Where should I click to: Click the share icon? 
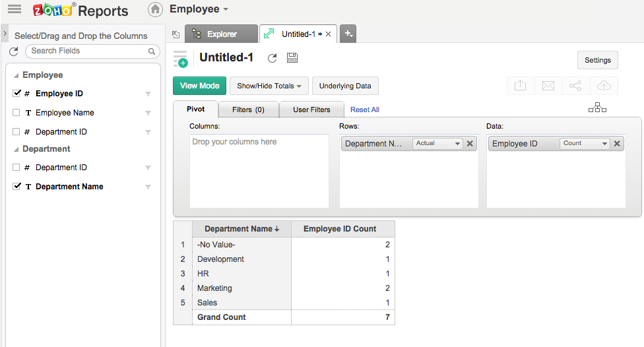575,86
